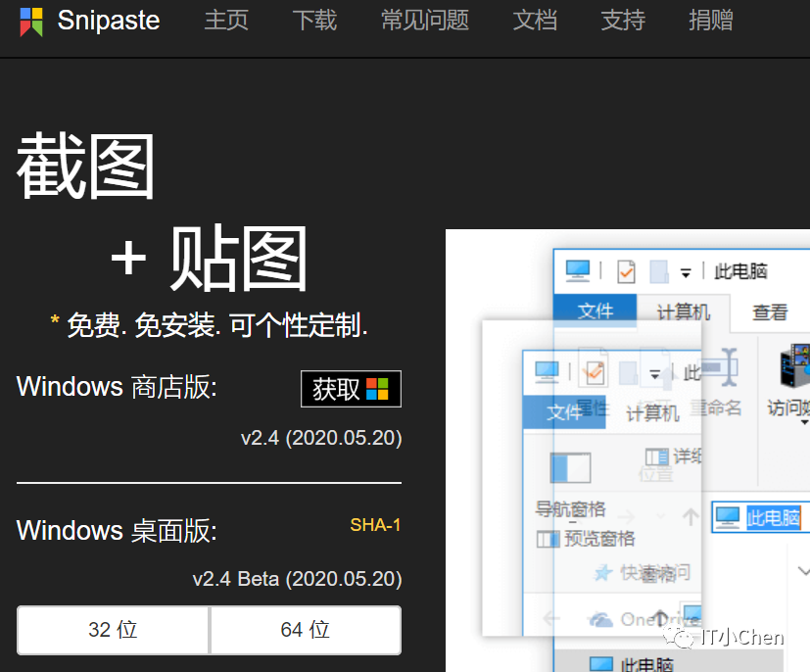The height and width of the screenshot is (672, 810).
Task: Click the checkmark icon in pasted overlay title
Action: click(595, 372)
